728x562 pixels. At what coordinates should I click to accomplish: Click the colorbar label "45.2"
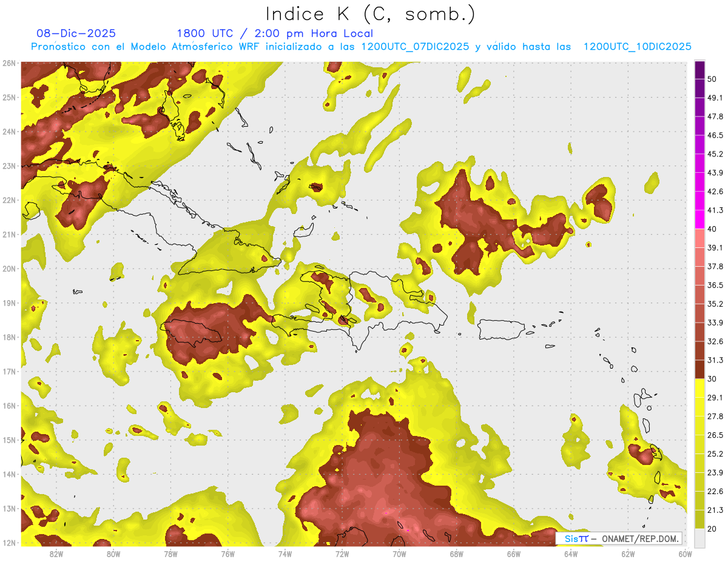pos(715,154)
